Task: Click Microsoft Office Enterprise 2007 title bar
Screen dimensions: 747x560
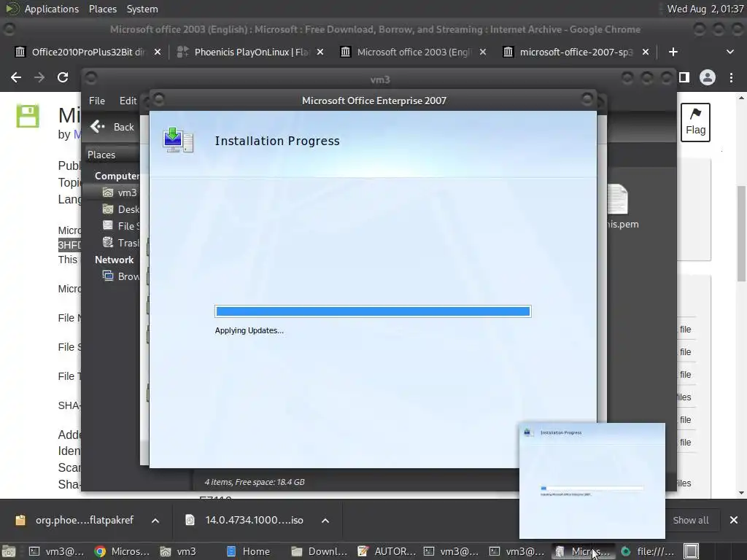Action: (x=374, y=101)
